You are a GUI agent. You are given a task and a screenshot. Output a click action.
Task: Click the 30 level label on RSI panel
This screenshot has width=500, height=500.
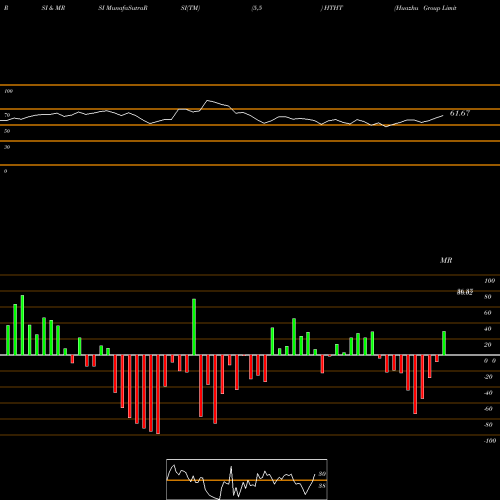(x=7, y=147)
